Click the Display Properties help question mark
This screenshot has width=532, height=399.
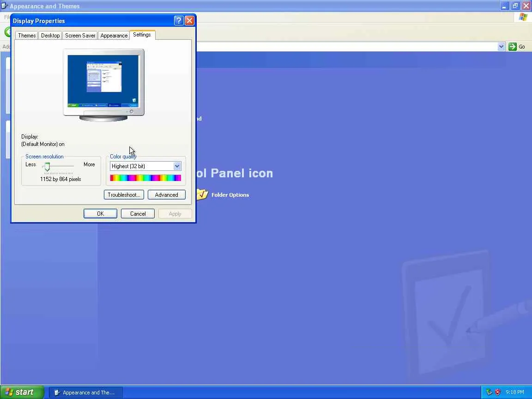tap(179, 21)
